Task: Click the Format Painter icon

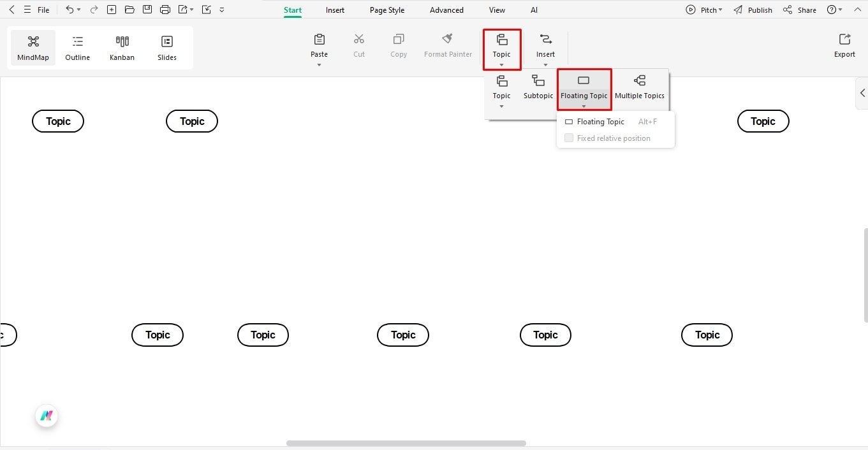Action: pos(447,38)
